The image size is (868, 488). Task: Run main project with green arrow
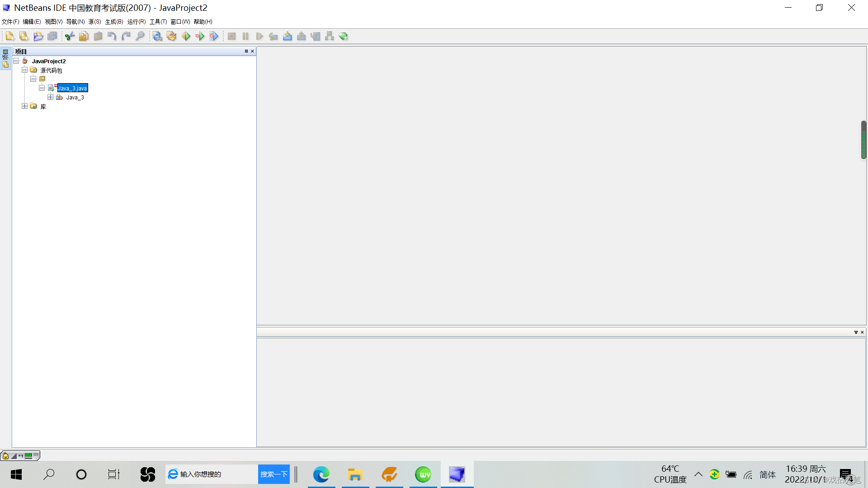(x=186, y=36)
